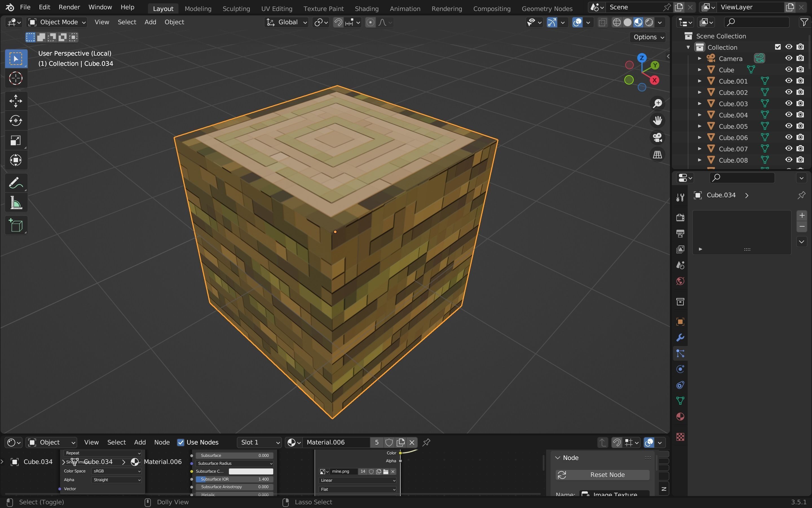Open the View Layer properties tab

pos(680,249)
